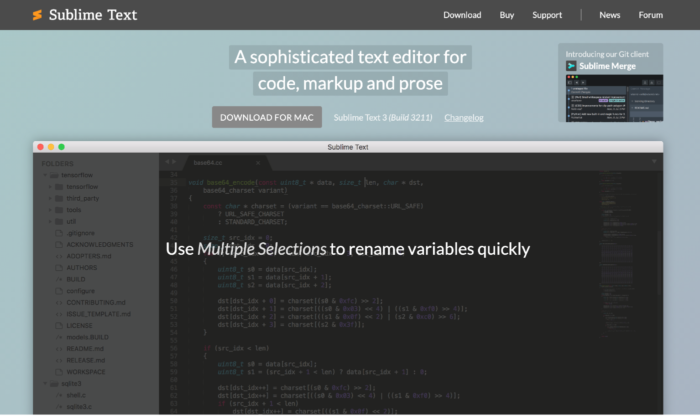Click the util folder icon
The image size is (700, 420).
click(x=59, y=221)
